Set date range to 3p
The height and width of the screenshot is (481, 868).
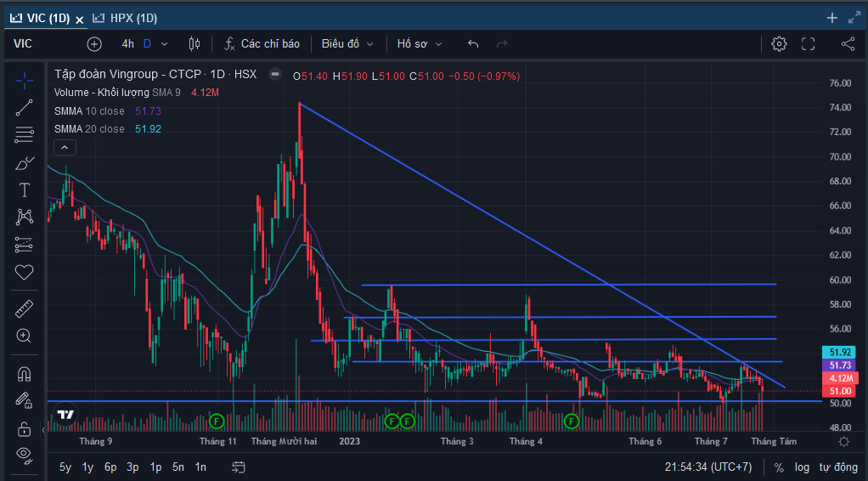(x=132, y=467)
